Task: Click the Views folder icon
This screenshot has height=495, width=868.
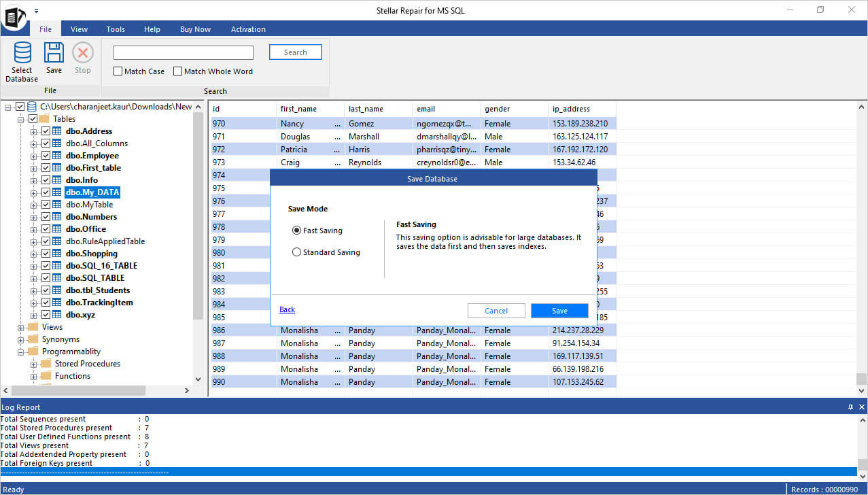Action: click(33, 327)
